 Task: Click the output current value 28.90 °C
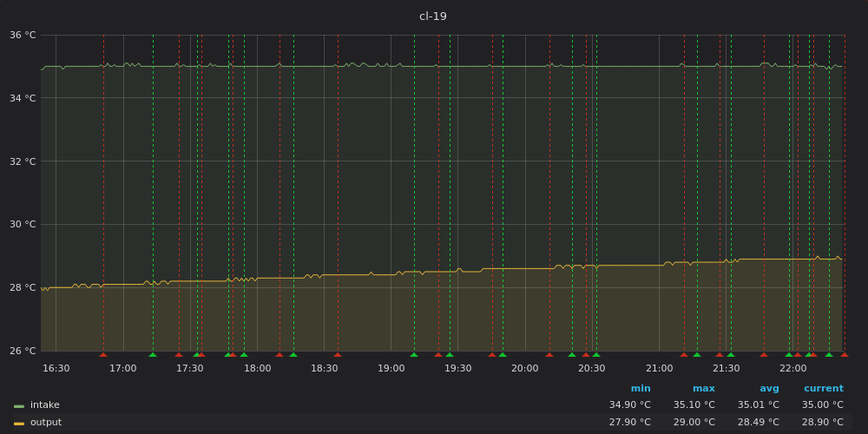click(x=822, y=423)
